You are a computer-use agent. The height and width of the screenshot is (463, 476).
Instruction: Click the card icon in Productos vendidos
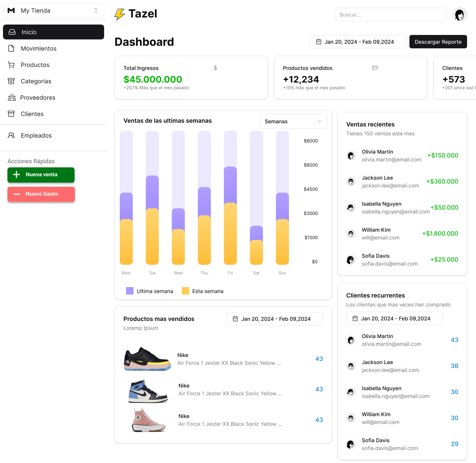pyautogui.click(x=375, y=68)
